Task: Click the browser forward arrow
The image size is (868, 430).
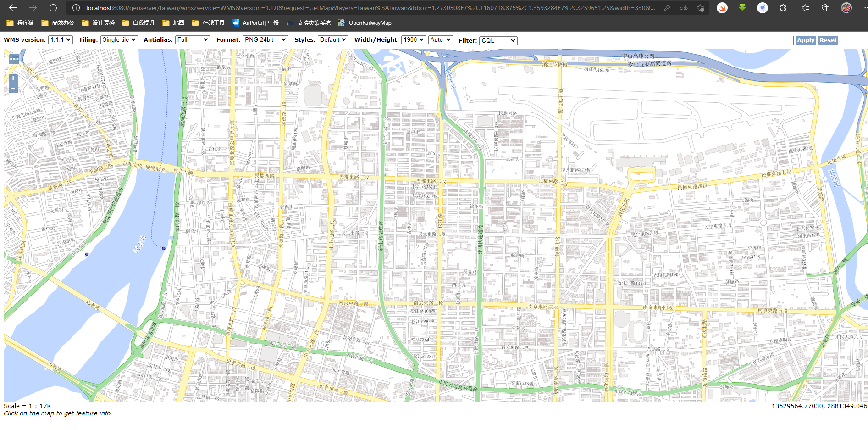Action: (x=33, y=8)
